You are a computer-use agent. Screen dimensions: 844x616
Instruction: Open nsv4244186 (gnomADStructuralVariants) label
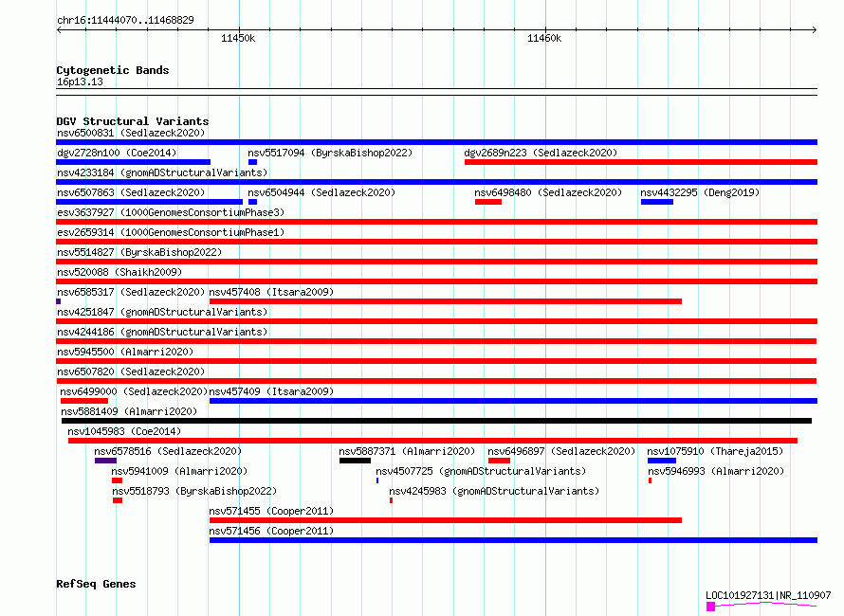pos(162,332)
